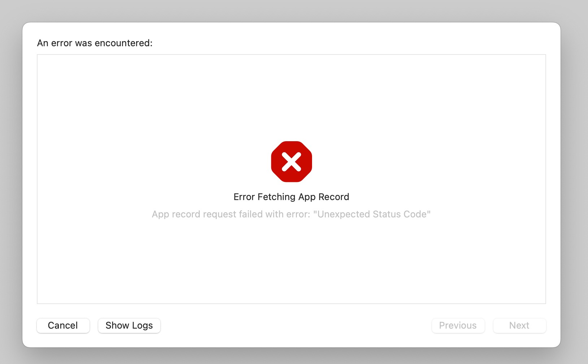
Task: Advance with the Next button
Action: click(519, 325)
